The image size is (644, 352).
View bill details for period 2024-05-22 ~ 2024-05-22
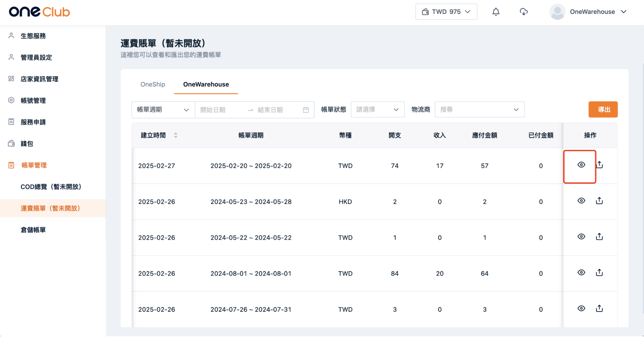point(581,237)
